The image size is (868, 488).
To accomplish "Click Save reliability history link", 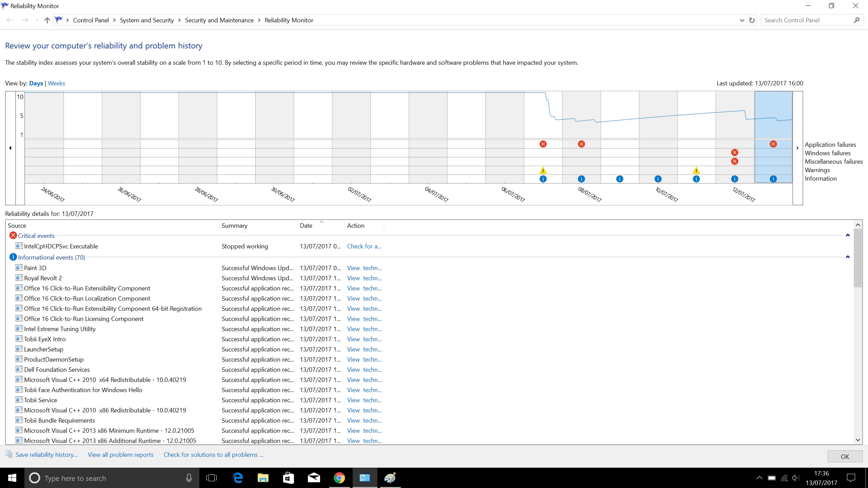I will tap(46, 455).
